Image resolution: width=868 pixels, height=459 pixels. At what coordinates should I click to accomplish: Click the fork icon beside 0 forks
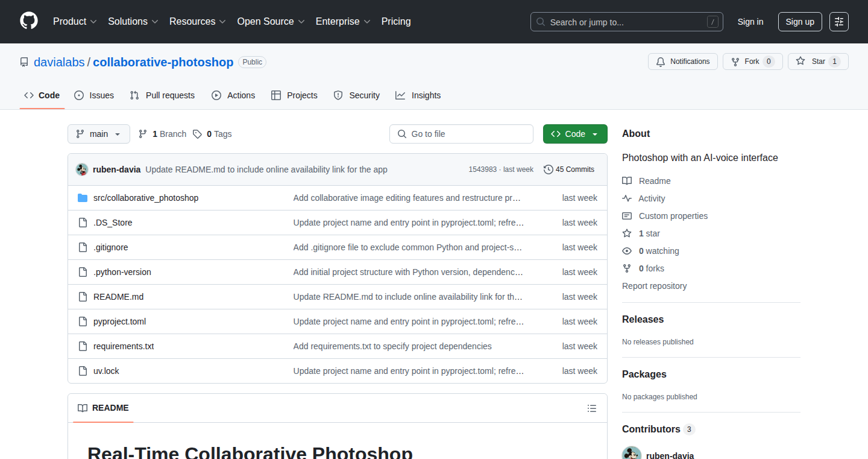tap(627, 268)
